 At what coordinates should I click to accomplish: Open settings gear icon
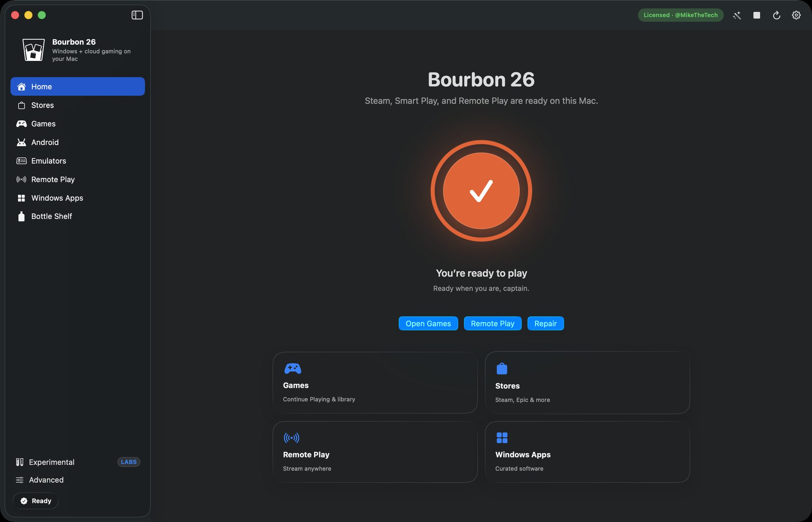coord(796,15)
